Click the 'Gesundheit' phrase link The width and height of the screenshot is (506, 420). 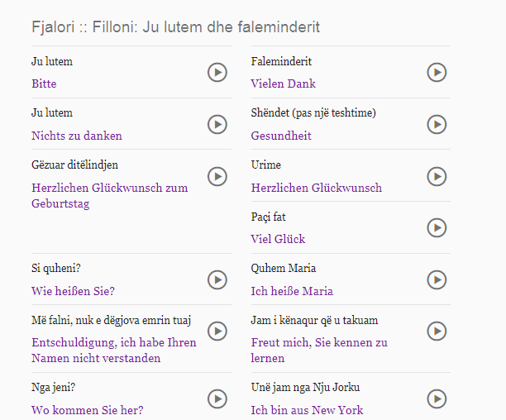point(281,136)
